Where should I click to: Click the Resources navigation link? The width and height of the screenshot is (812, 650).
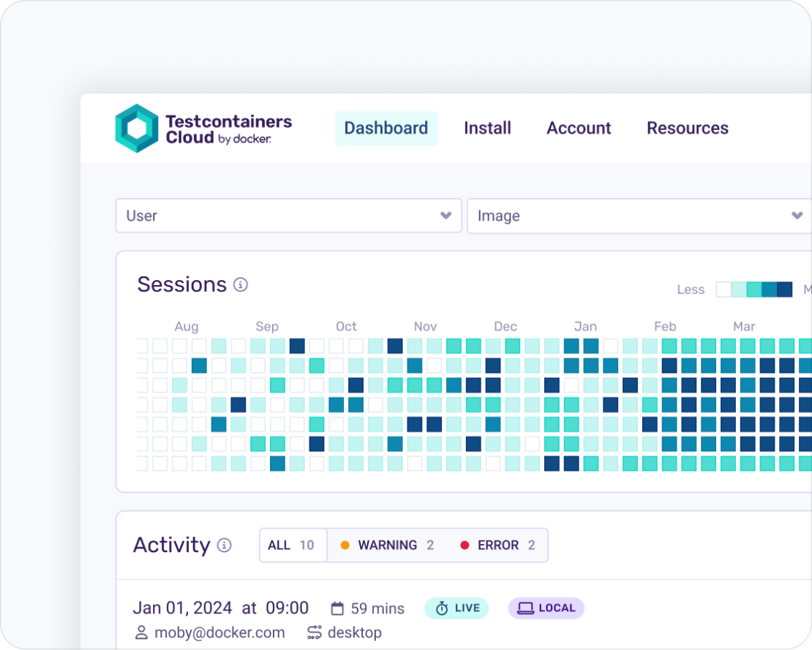[687, 128]
